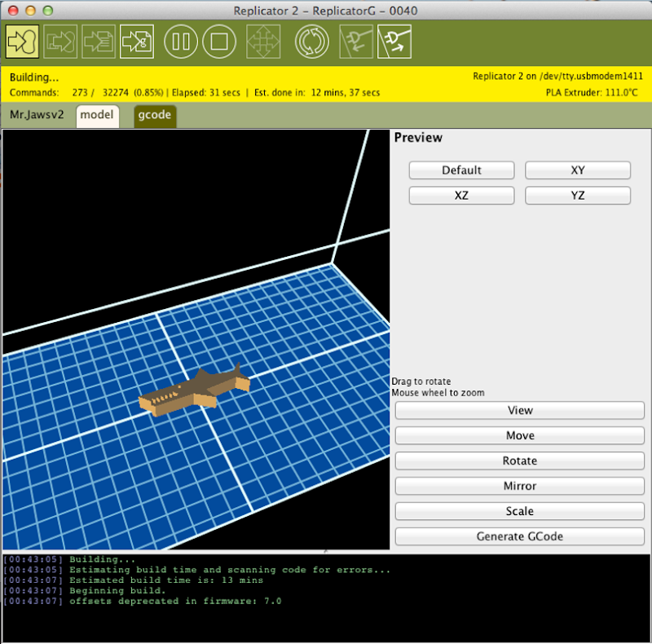Click the yellow 'Building...' status heading
This screenshot has height=644, width=652.
tap(34, 77)
